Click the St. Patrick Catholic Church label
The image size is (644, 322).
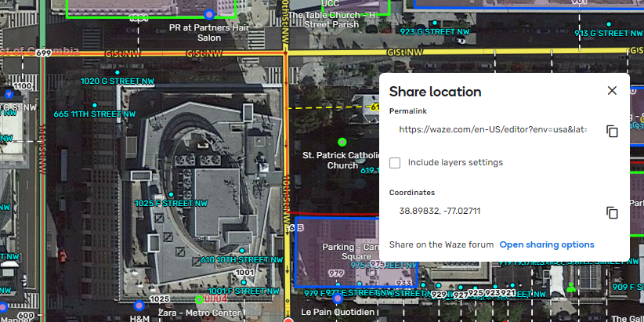tap(342, 161)
